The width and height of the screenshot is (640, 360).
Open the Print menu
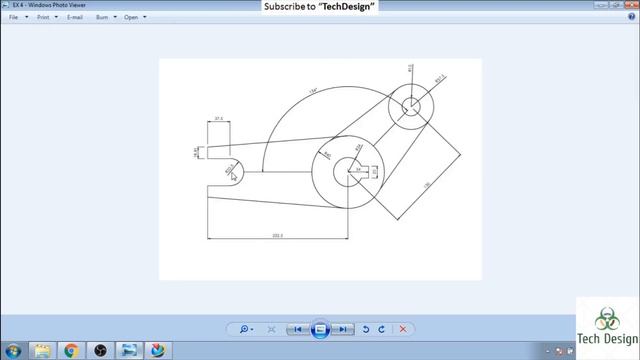tap(43, 17)
